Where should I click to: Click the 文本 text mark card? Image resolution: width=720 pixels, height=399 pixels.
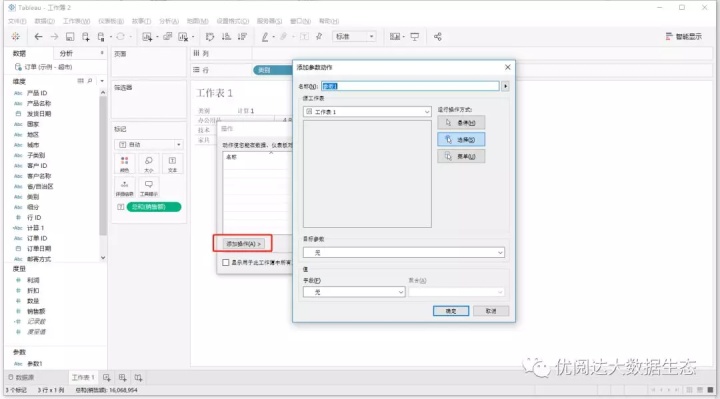pos(172,164)
